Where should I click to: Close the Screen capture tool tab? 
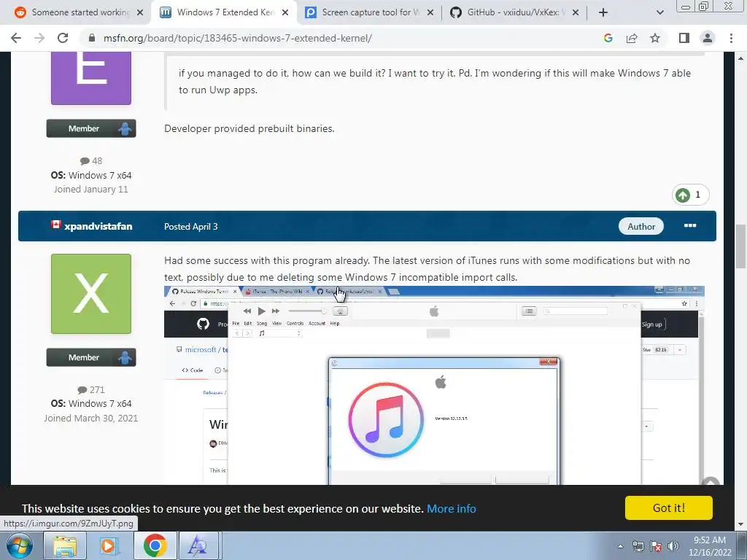click(x=430, y=12)
